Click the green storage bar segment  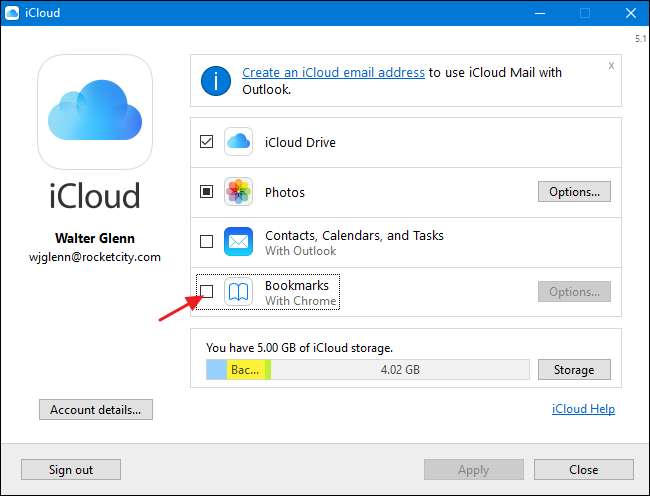[268, 369]
